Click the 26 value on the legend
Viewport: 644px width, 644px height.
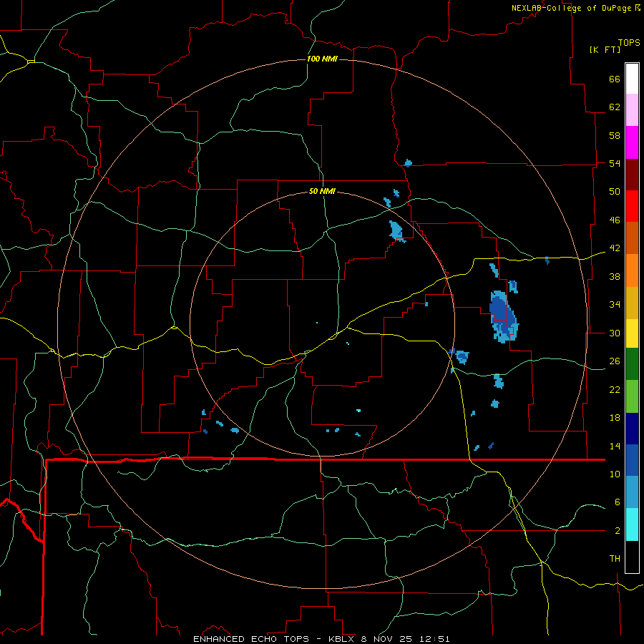(615, 361)
